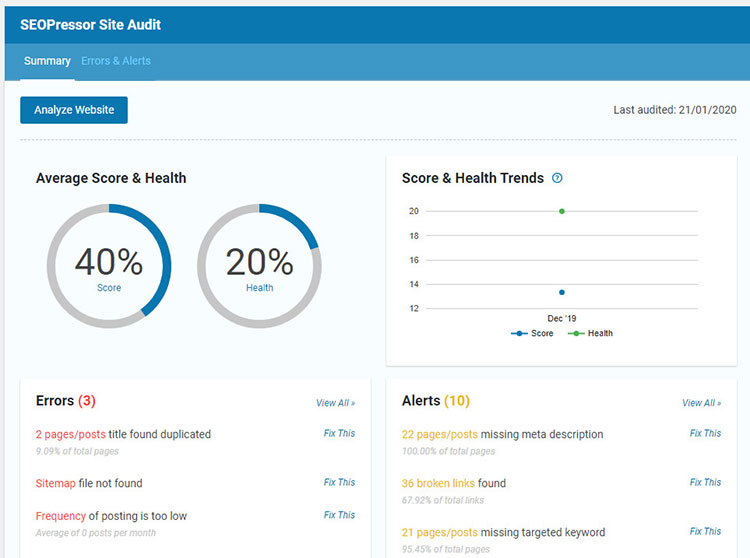
Task: Toggle the Score legend series in chart
Action: 533,333
